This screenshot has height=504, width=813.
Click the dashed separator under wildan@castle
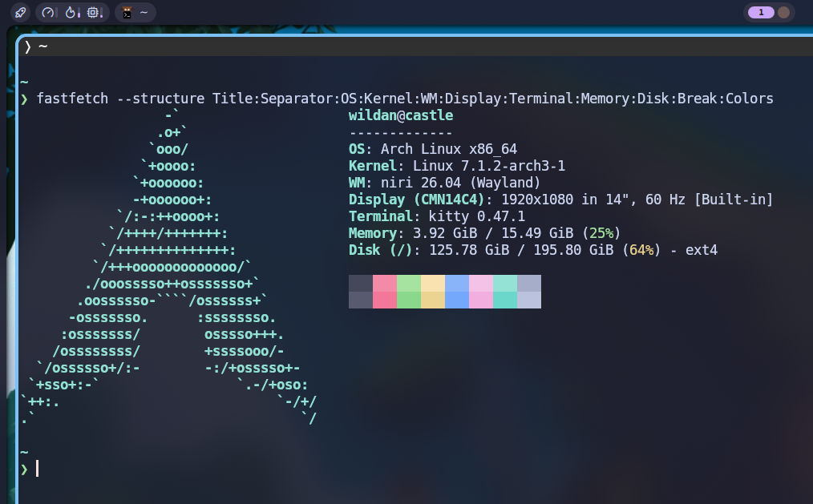tap(401, 132)
